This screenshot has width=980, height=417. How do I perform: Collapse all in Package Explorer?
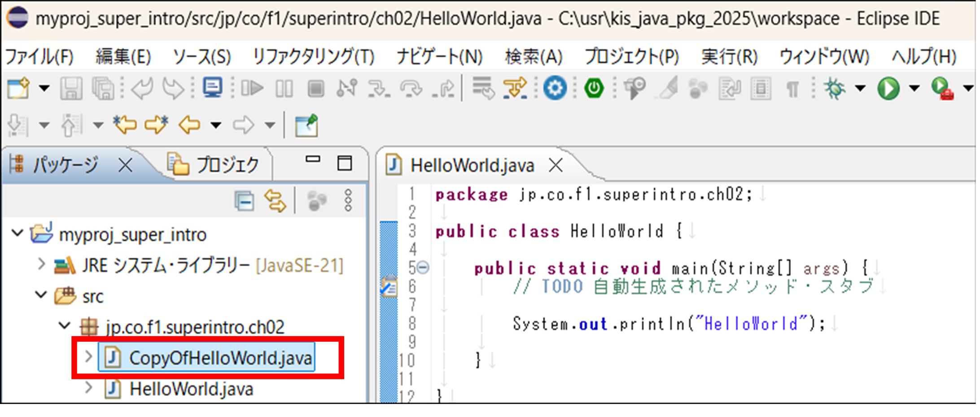click(x=244, y=201)
